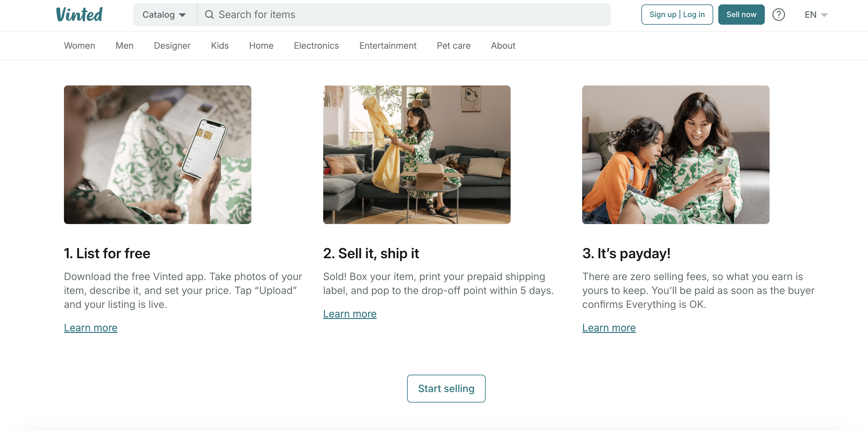Viewport: 868px width, 431px height.
Task: Click the Sell now button
Action: [x=741, y=15]
